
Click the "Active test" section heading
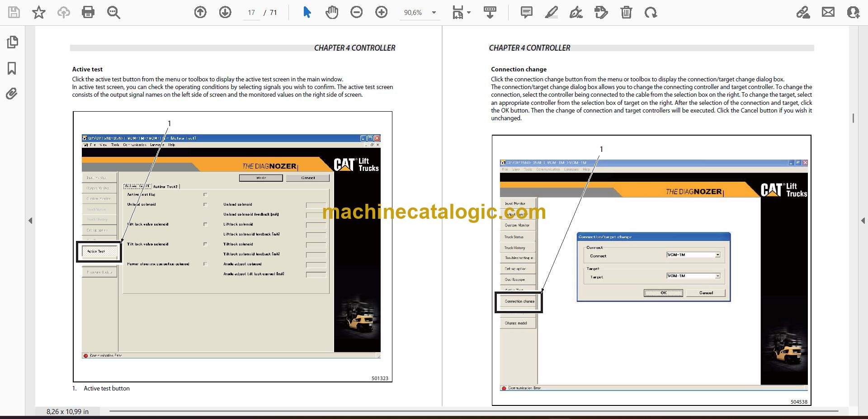click(87, 69)
